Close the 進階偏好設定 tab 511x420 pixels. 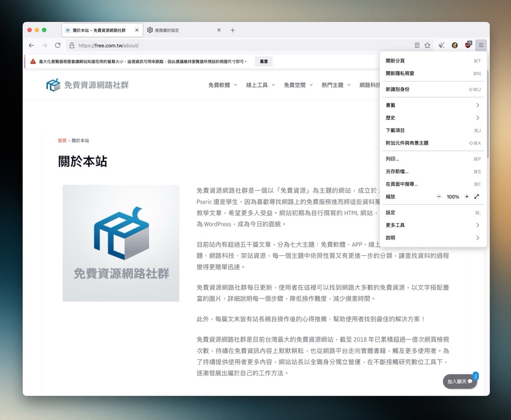point(219,30)
